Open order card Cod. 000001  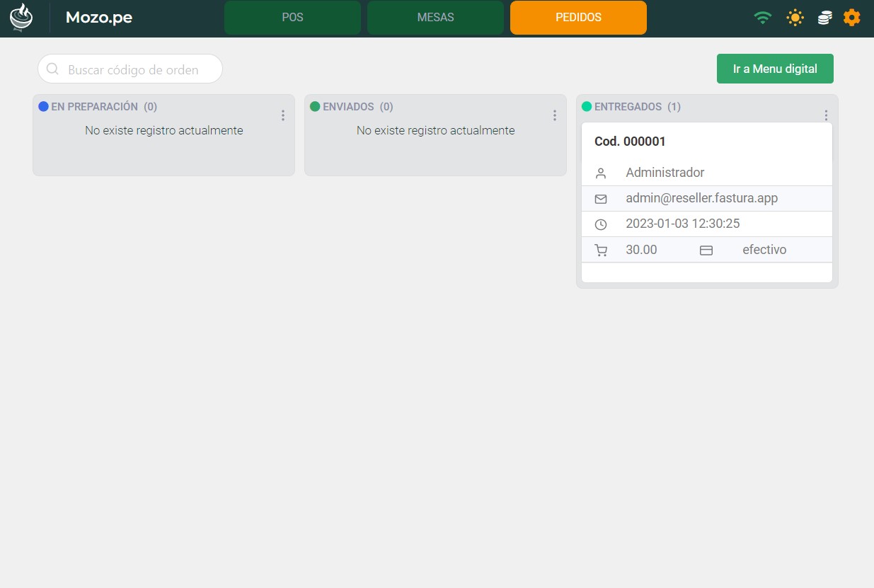630,142
